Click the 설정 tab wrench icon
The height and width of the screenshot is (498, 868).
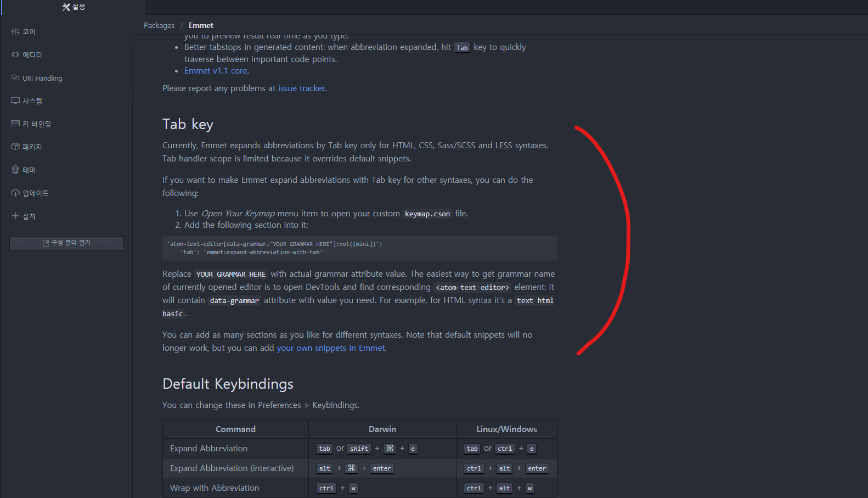66,7
